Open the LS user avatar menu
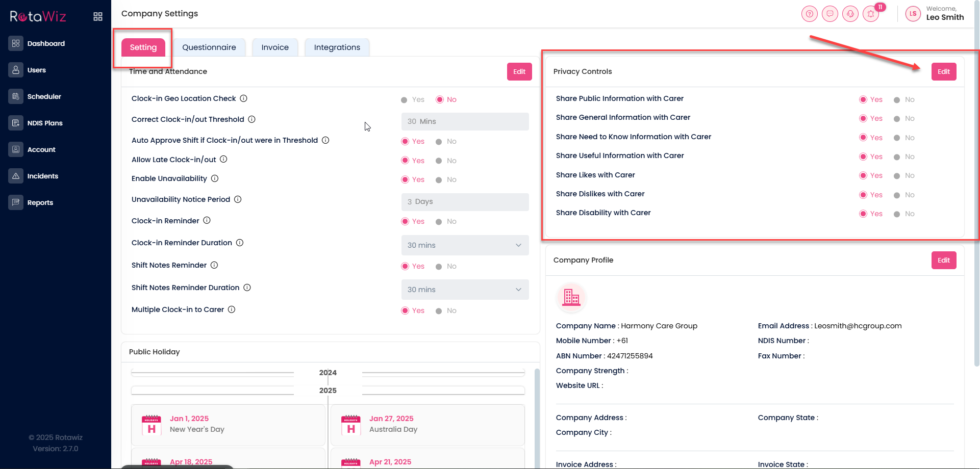 913,14
